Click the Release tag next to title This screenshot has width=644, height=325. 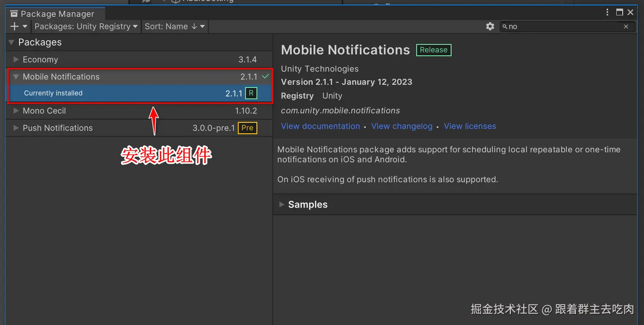[434, 50]
